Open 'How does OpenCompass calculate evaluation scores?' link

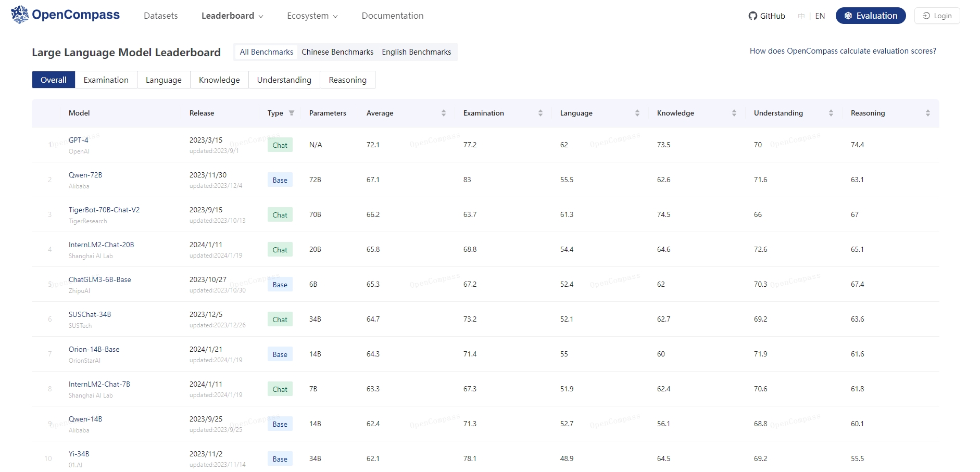pyautogui.click(x=843, y=51)
